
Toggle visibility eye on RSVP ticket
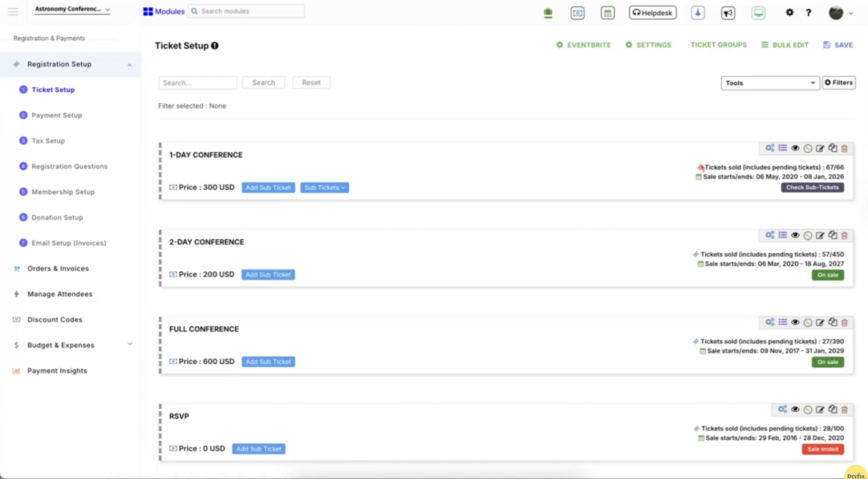coord(795,409)
